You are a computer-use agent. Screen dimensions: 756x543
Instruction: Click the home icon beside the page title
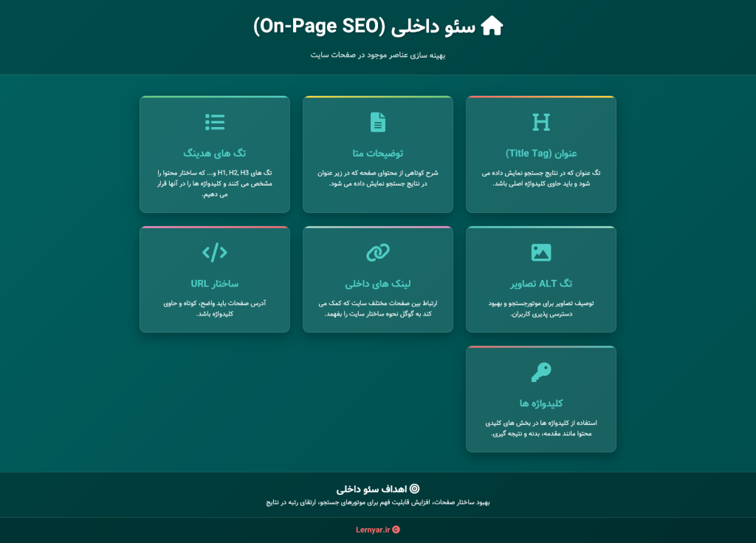[492, 25]
